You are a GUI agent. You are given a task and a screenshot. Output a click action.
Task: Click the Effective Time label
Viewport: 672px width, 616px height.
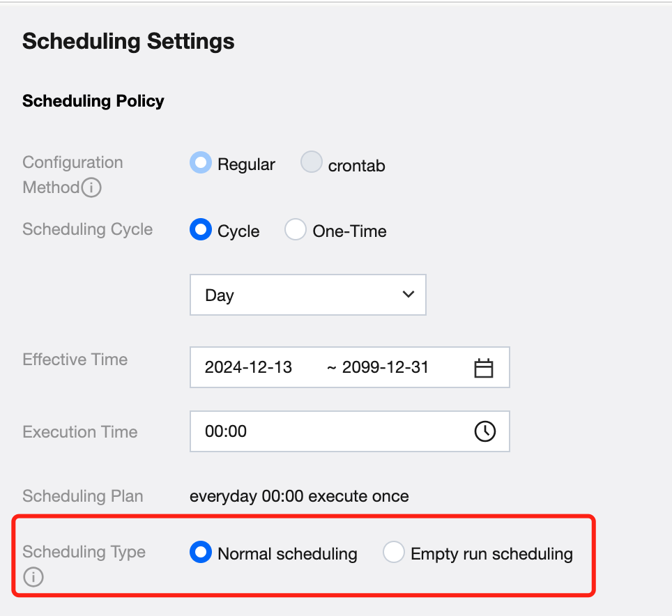75,360
